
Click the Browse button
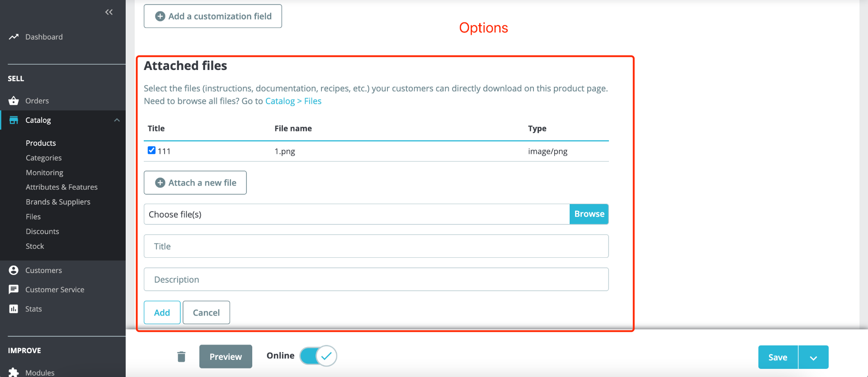[x=589, y=214]
